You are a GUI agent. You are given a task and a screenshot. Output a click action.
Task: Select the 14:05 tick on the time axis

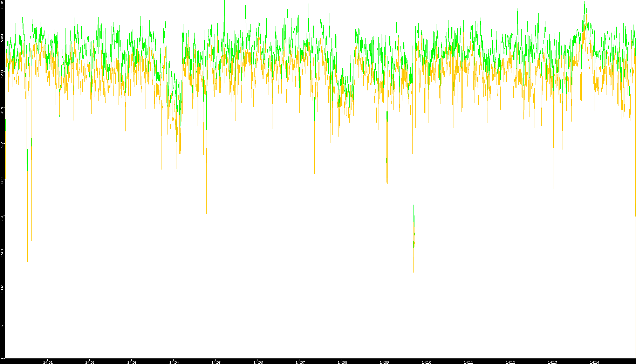coord(216,362)
